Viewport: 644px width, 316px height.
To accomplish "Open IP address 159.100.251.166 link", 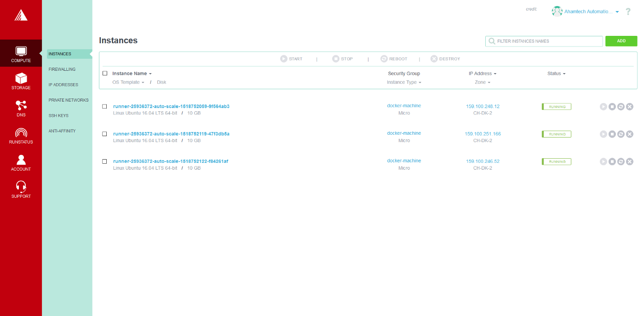I will coord(483,134).
